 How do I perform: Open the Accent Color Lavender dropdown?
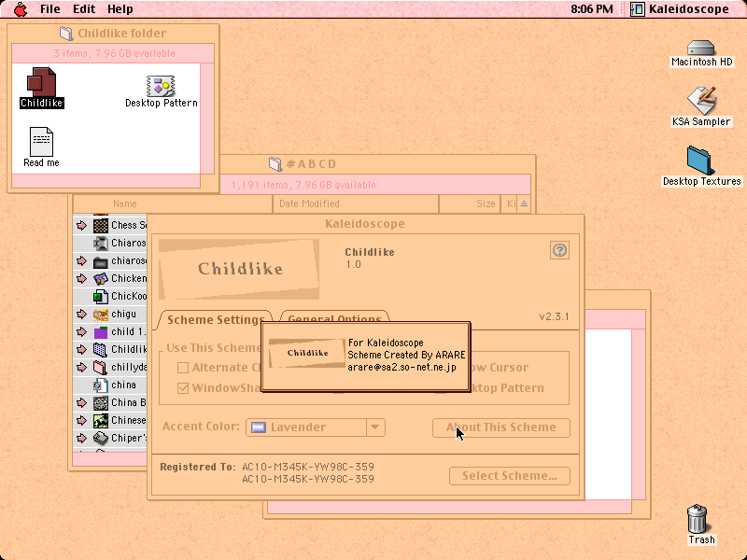click(315, 427)
